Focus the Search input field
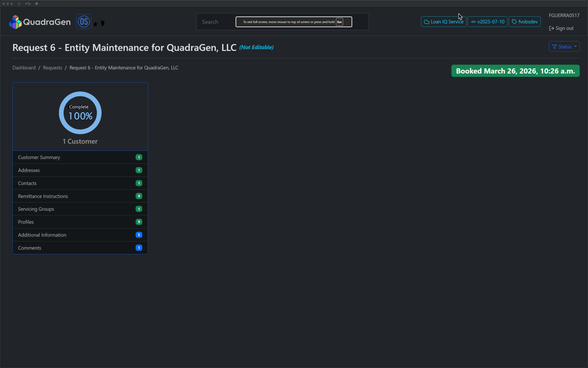The height and width of the screenshot is (368, 588). [282, 22]
